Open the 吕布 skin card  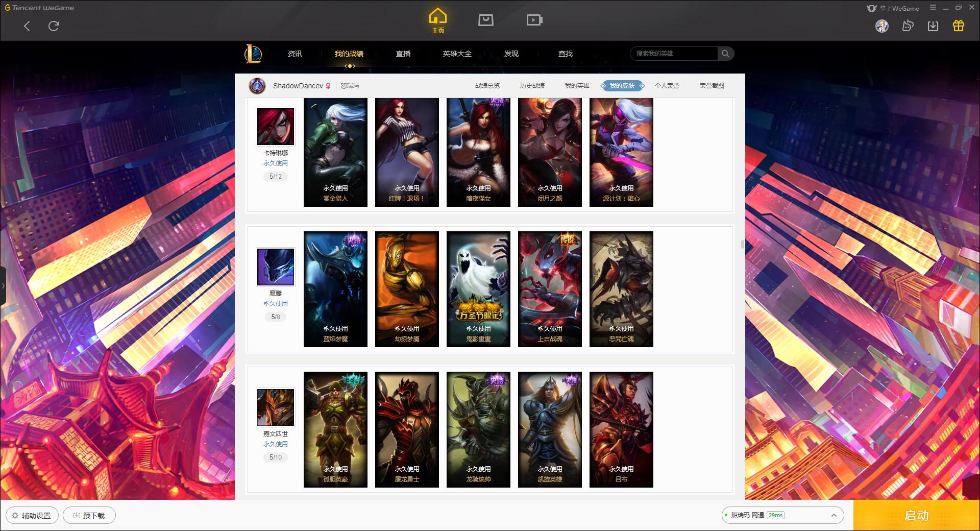621,429
